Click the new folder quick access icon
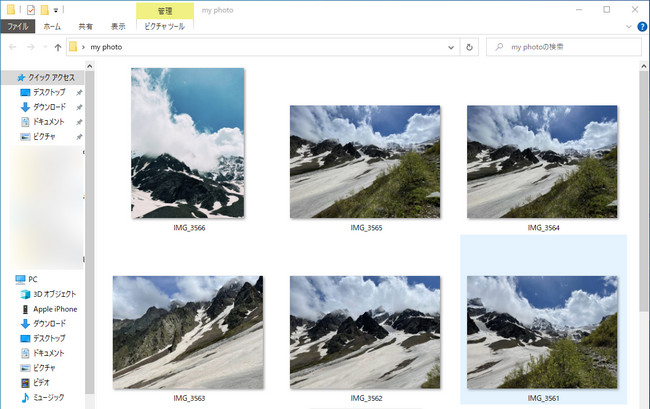Screen dimensions: 650x409 [44, 10]
